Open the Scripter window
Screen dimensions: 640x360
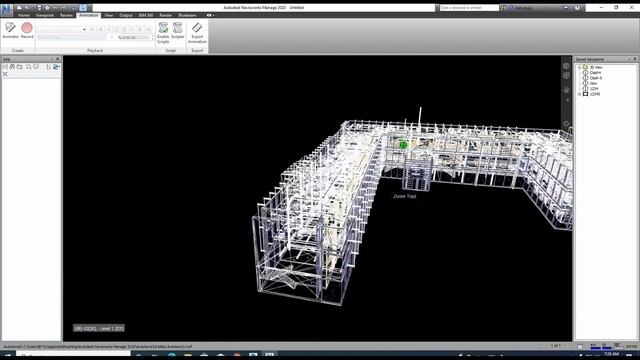click(x=178, y=31)
